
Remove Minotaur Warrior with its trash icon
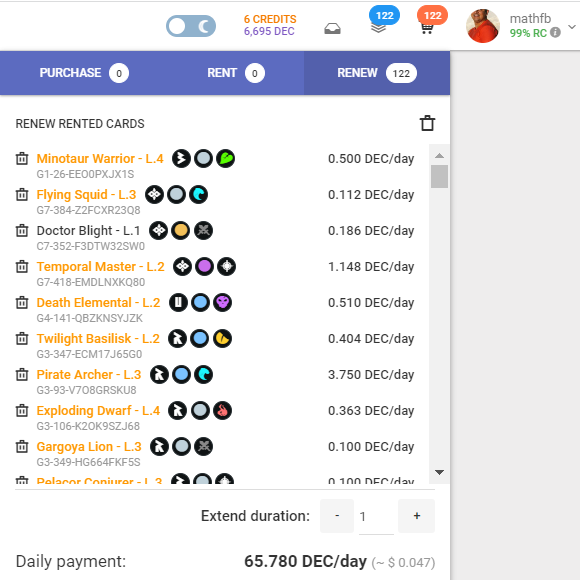click(22, 158)
